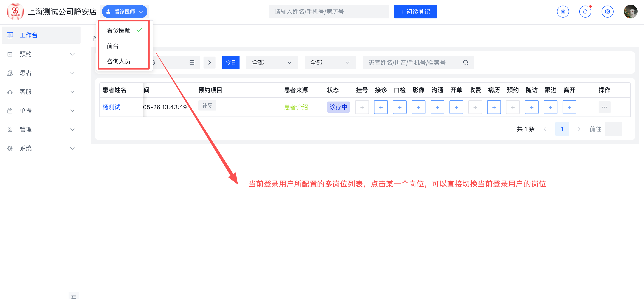Click 挂号 plus for 杨测试
This screenshot has height=299, width=644.
coord(362,107)
